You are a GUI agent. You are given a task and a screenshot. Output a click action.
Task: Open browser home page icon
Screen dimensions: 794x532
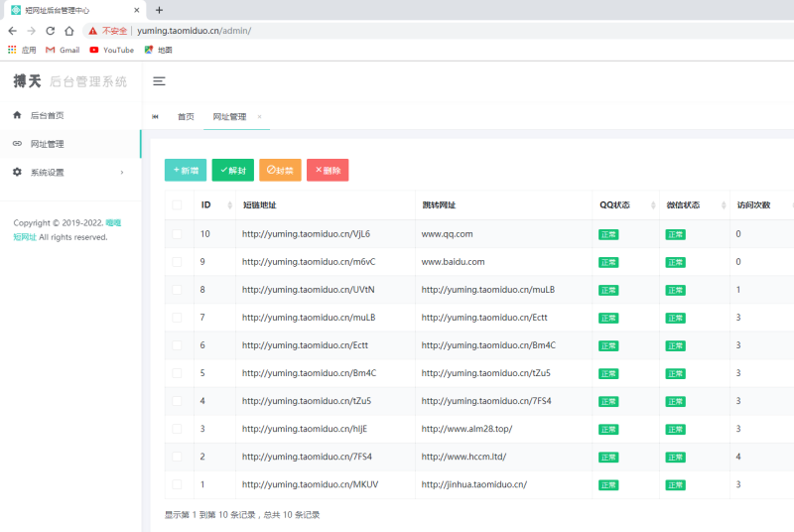tap(69, 31)
